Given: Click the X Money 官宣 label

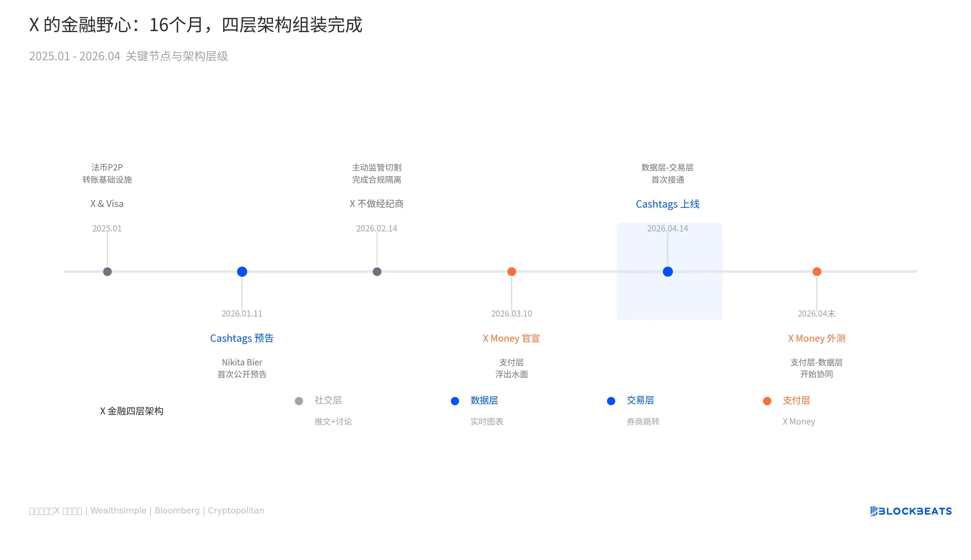Looking at the screenshot, I should pyautogui.click(x=511, y=338).
